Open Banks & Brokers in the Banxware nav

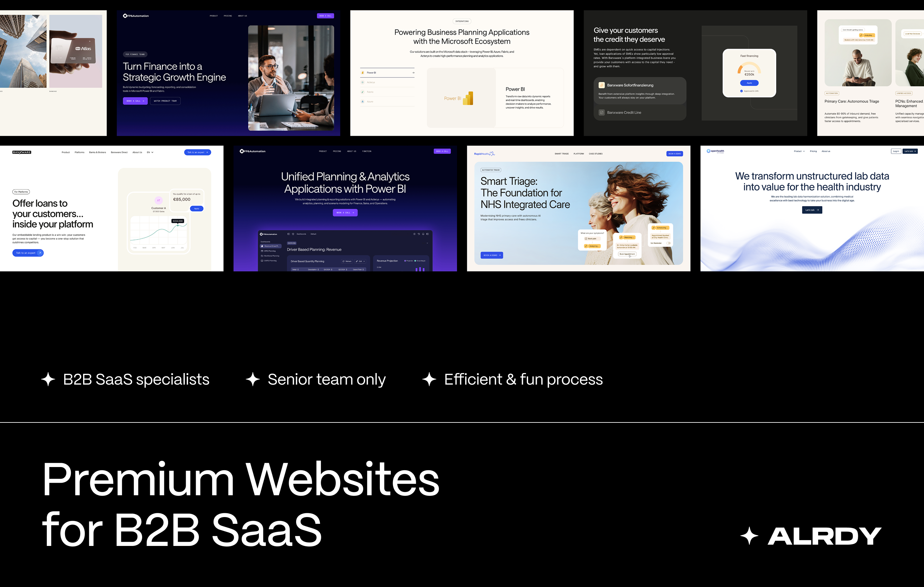click(98, 152)
